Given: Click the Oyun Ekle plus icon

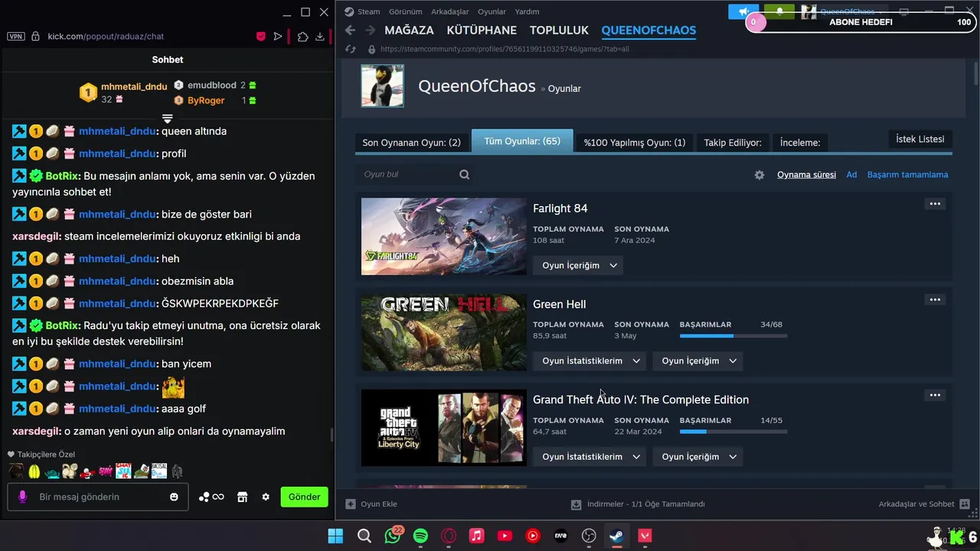Looking at the screenshot, I should click(351, 504).
